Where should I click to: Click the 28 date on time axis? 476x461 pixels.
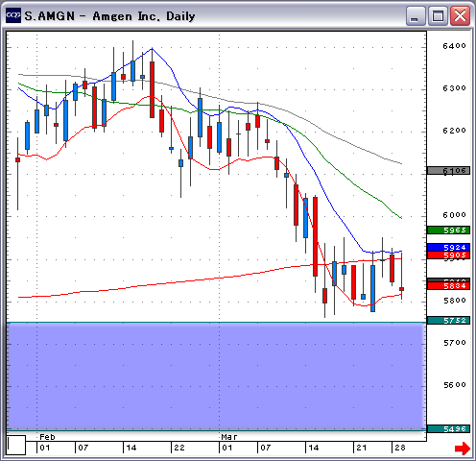tap(400, 448)
